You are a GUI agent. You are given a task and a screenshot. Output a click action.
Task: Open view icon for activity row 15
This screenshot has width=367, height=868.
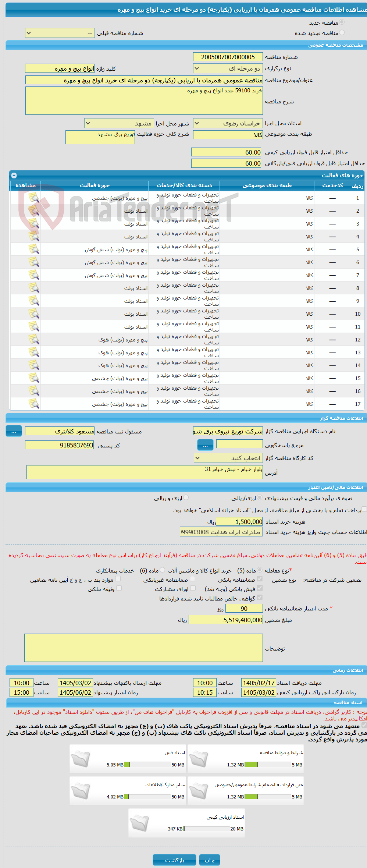(x=34, y=378)
